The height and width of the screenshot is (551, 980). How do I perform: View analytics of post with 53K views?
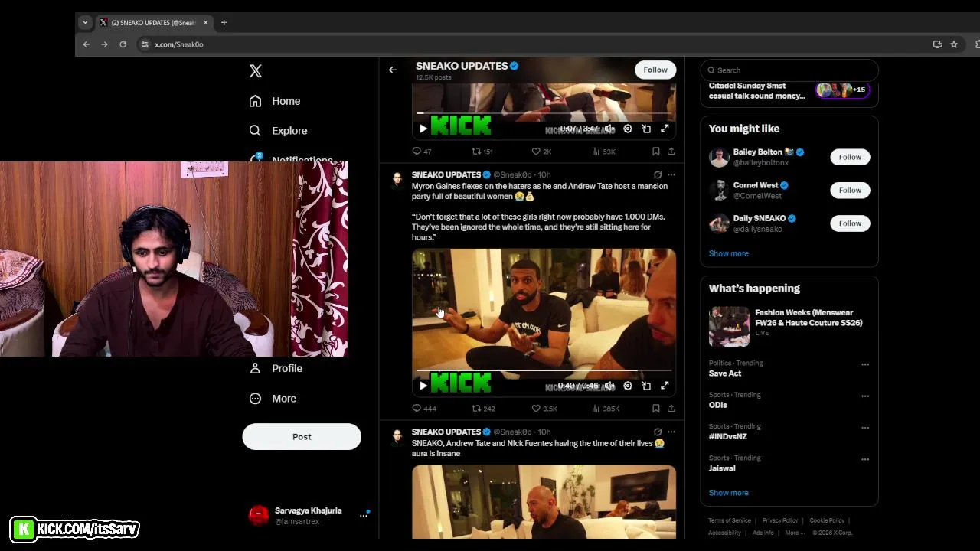(x=604, y=152)
